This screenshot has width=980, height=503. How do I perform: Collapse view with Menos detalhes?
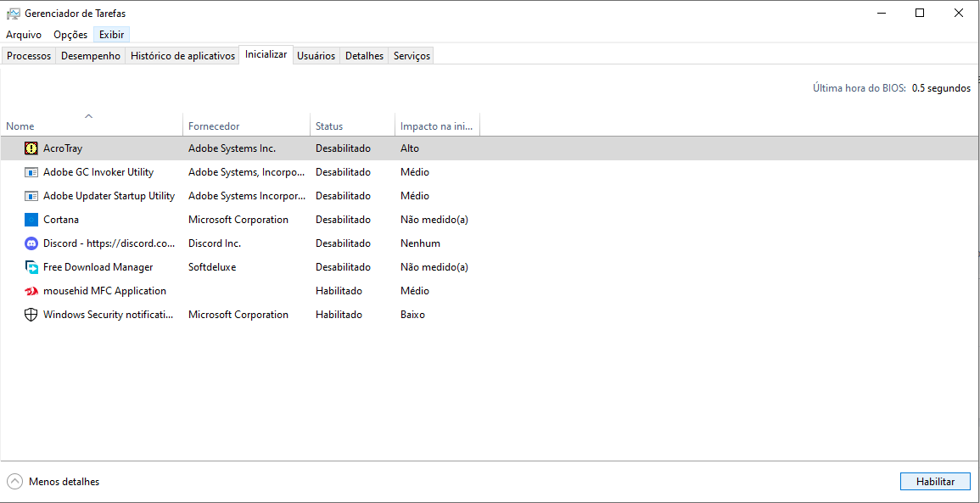click(53, 482)
